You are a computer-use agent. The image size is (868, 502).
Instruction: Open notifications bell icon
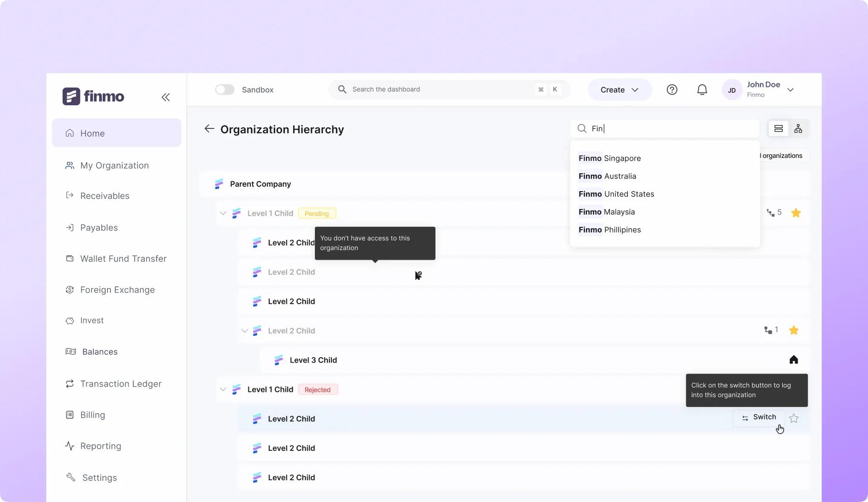702,90
